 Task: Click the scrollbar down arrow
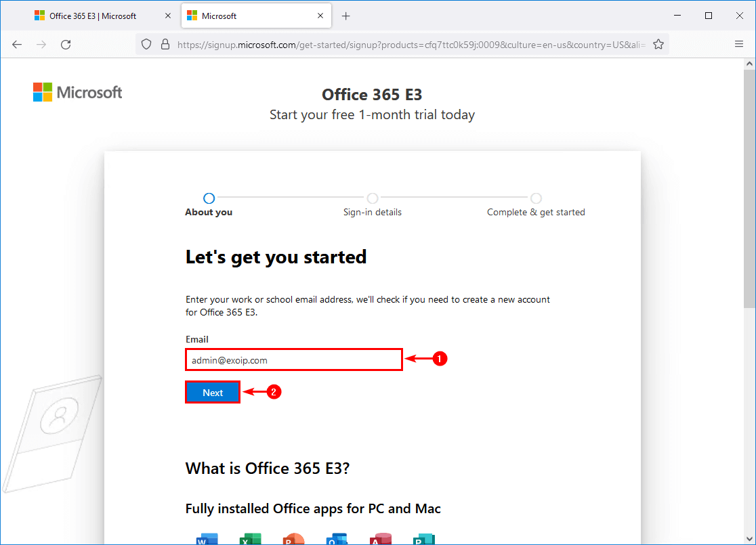pyautogui.click(x=749, y=539)
